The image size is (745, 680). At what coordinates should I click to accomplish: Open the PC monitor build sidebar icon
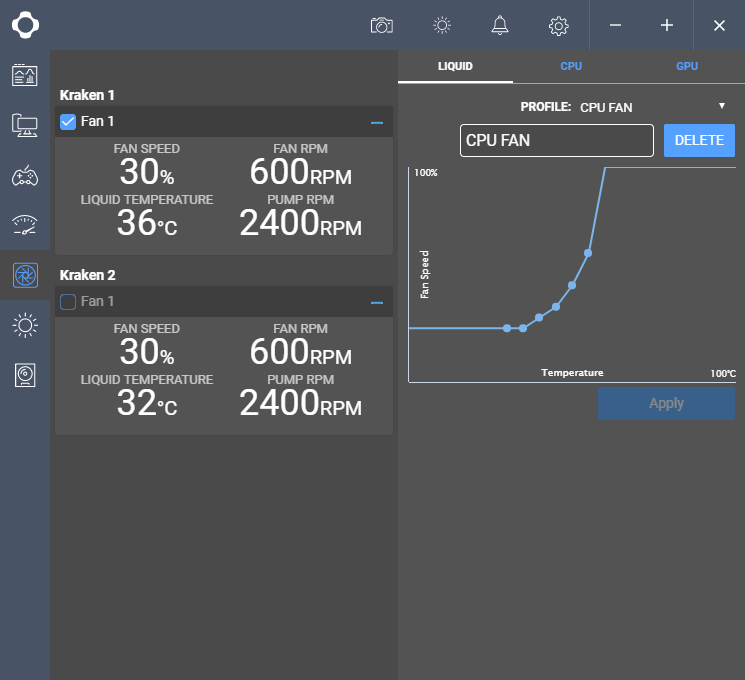pos(25,125)
